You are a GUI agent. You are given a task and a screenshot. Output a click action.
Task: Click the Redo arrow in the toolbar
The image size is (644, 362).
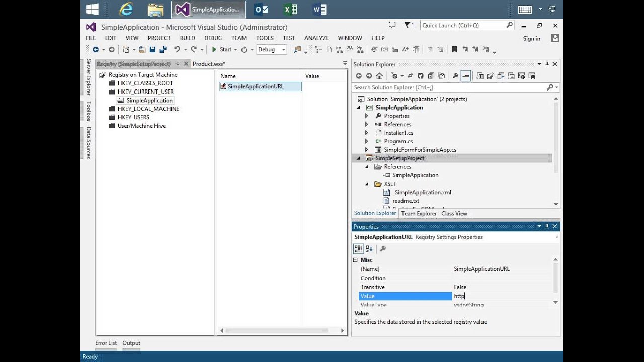coord(194,49)
